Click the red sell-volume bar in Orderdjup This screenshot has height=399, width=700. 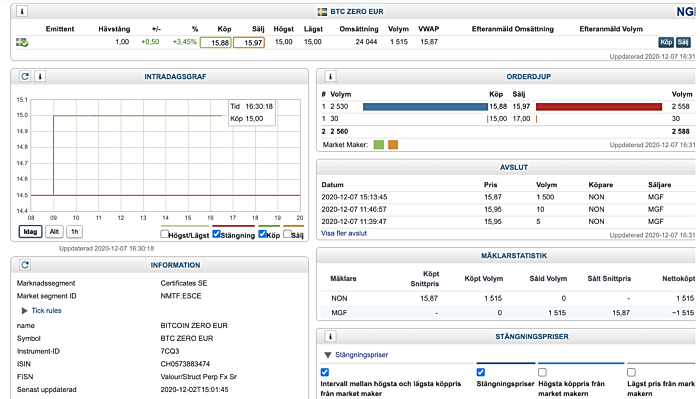pos(599,107)
